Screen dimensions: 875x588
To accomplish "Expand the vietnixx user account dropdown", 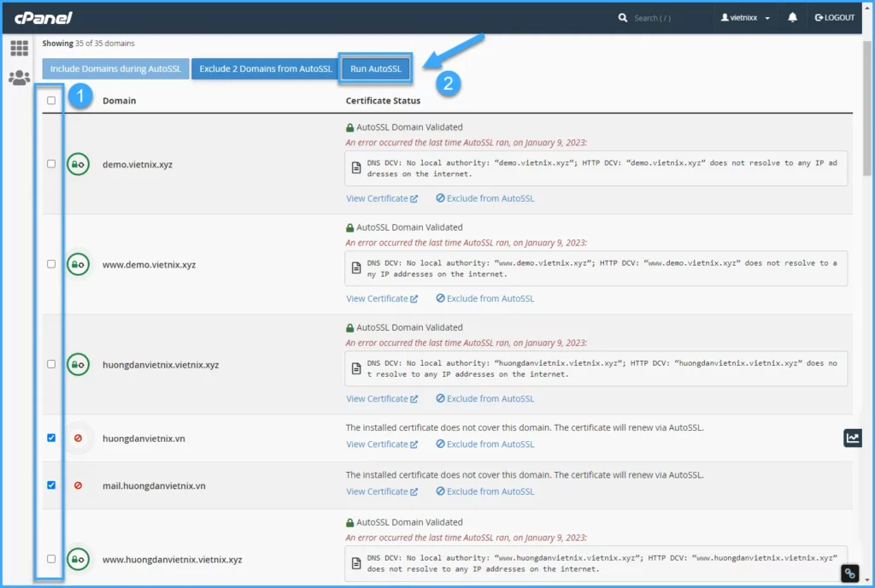I will [x=746, y=17].
